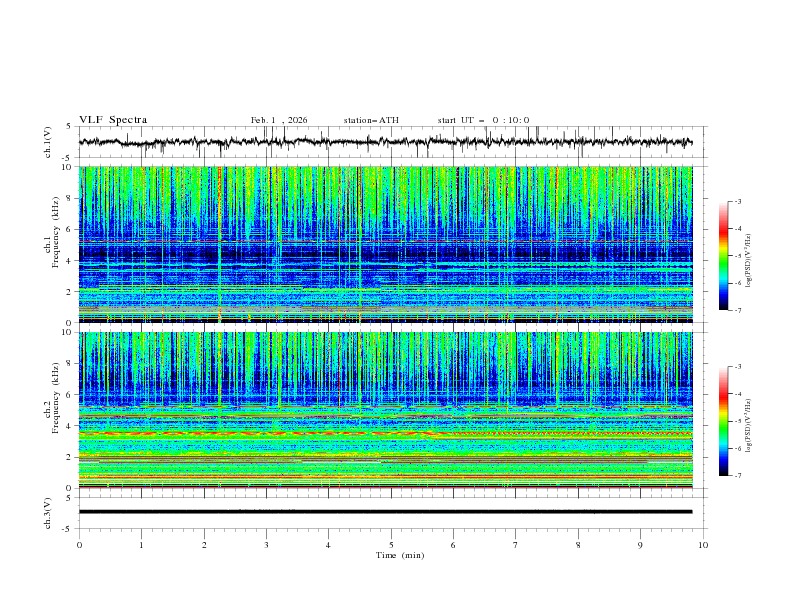The image size is (792, 612).
Task: Click the VLF Spectra title text
Action: (x=113, y=120)
